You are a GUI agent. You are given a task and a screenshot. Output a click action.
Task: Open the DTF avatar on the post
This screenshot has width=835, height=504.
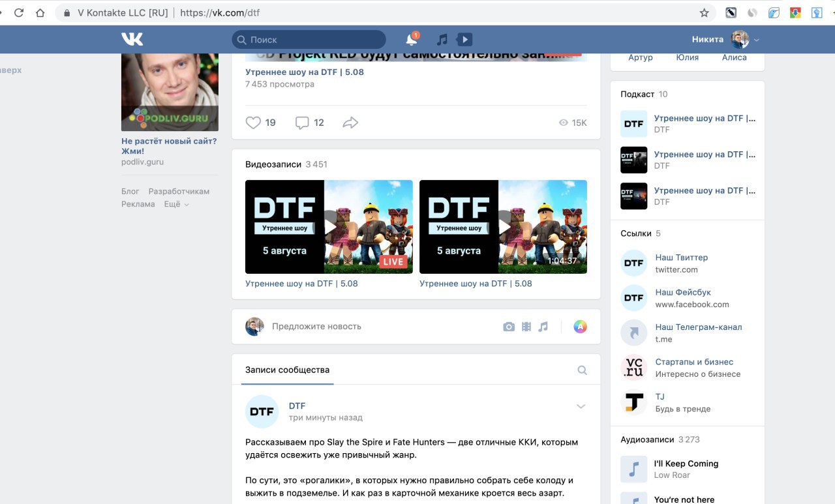click(262, 411)
